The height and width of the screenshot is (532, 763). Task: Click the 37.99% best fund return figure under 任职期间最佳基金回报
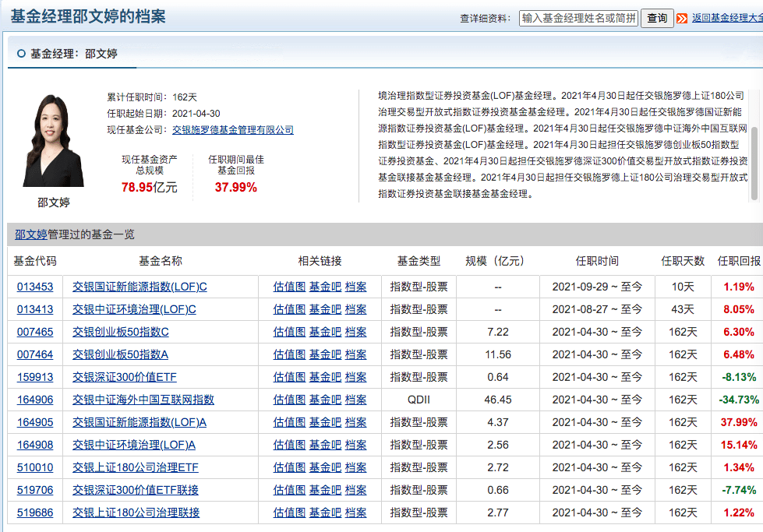click(x=236, y=188)
